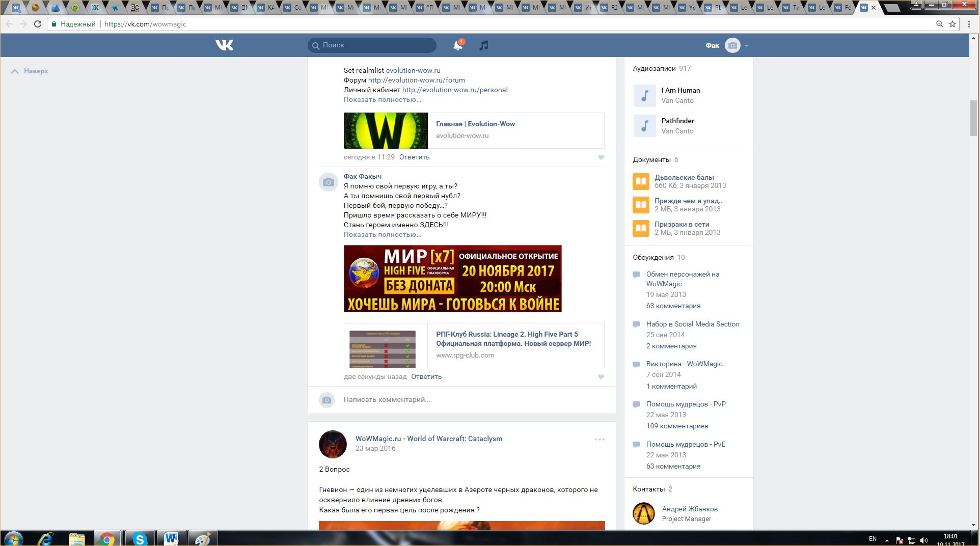The width and height of the screenshot is (980, 546).
Task: Open the music note player icon
Action: [x=483, y=45]
